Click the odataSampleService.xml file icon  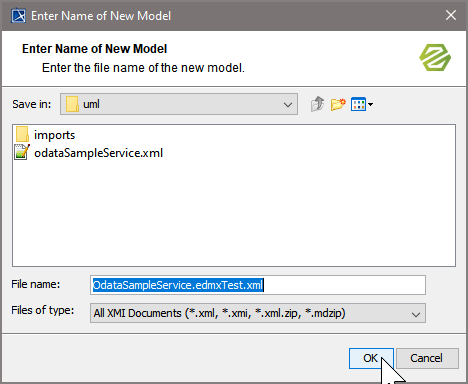click(x=22, y=152)
